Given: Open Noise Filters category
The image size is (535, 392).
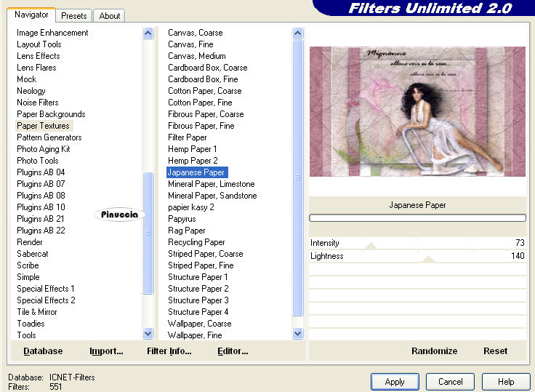Looking at the screenshot, I should pos(38,103).
